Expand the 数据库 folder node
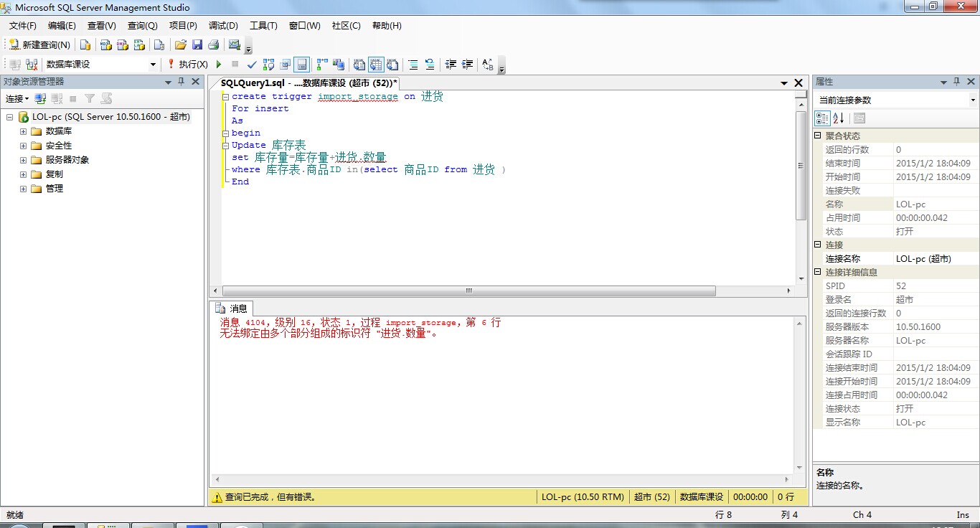The width and height of the screenshot is (980, 528). 24,131
